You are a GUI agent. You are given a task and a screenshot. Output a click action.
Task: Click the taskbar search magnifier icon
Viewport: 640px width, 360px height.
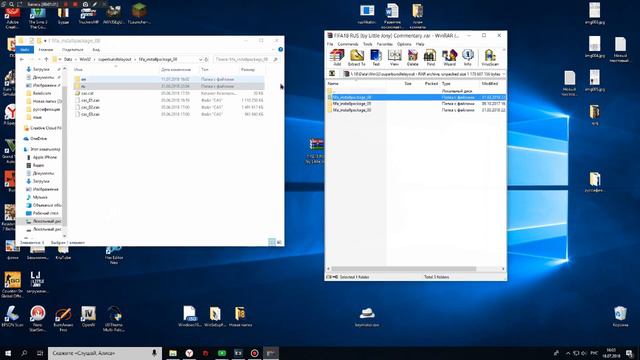[24, 353]
